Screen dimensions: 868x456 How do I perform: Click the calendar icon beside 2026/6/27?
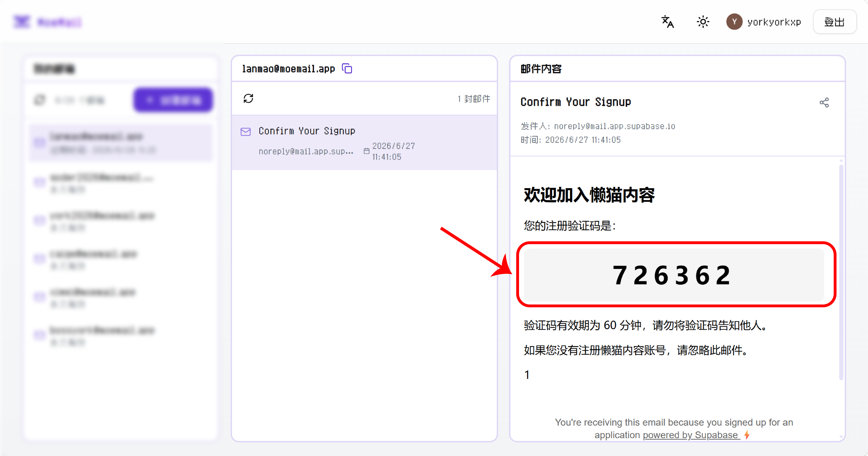coord(367,151)
